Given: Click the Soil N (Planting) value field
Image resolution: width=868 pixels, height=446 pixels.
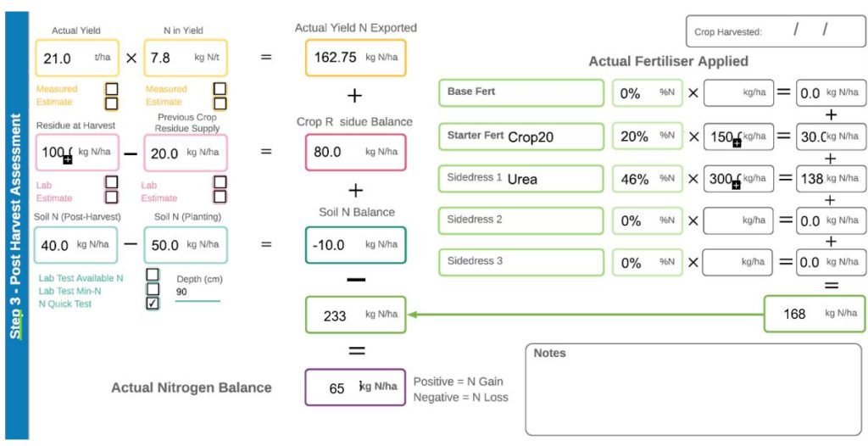Looking at the screenshot, I should (x=185, y=245).
